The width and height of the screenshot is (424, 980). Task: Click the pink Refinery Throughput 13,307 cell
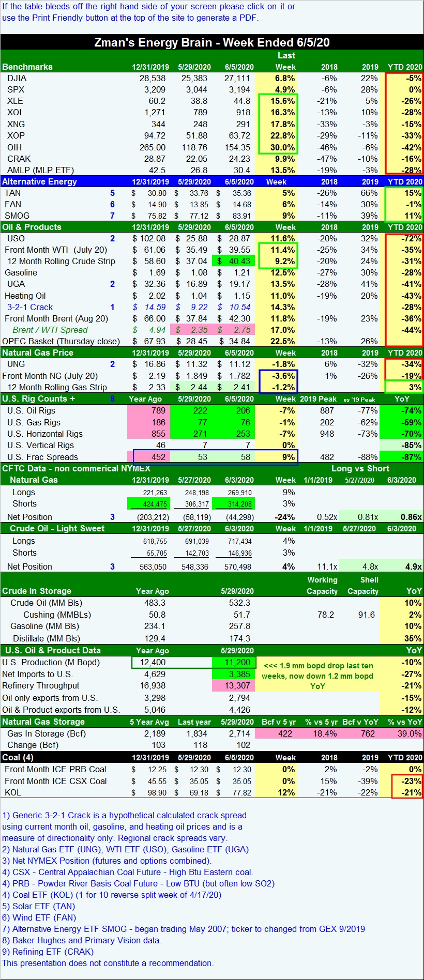pos(233,685)
